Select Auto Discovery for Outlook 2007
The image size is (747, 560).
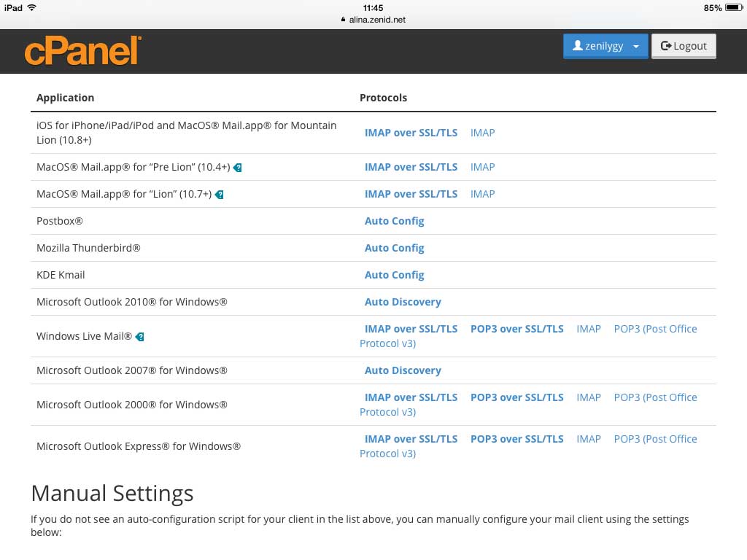(403, 370)
